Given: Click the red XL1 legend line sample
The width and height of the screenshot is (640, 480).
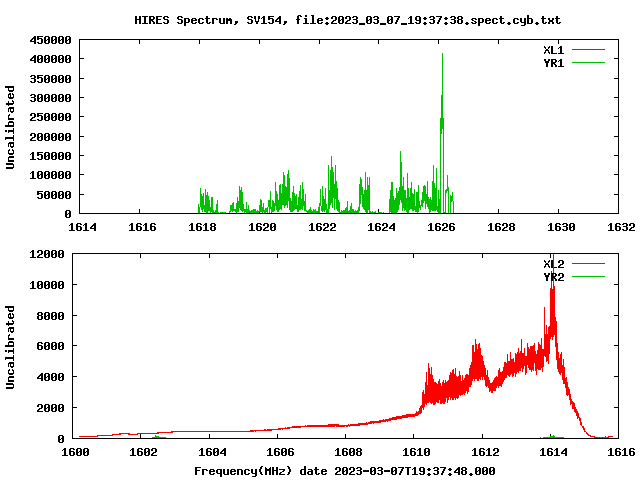Looking at the screenshot, I should point(588,50).
